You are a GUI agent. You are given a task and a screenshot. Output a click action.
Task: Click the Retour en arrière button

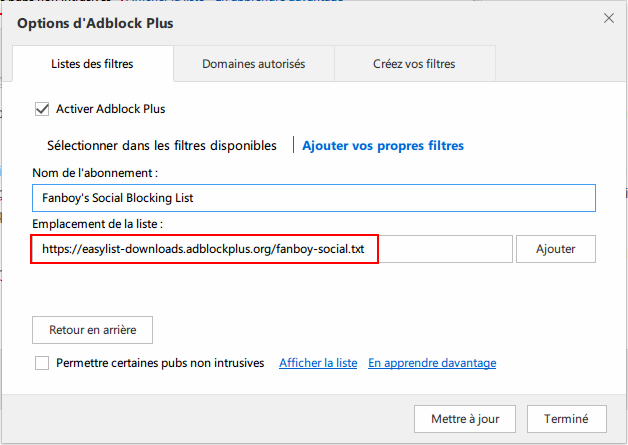(x=93, y=330)
